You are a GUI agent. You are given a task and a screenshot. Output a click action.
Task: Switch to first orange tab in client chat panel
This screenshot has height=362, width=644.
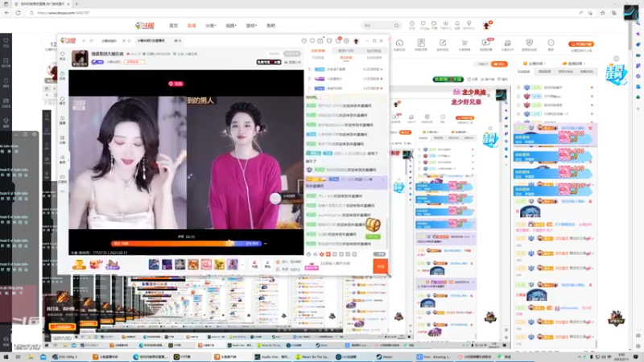click(318, 51)
